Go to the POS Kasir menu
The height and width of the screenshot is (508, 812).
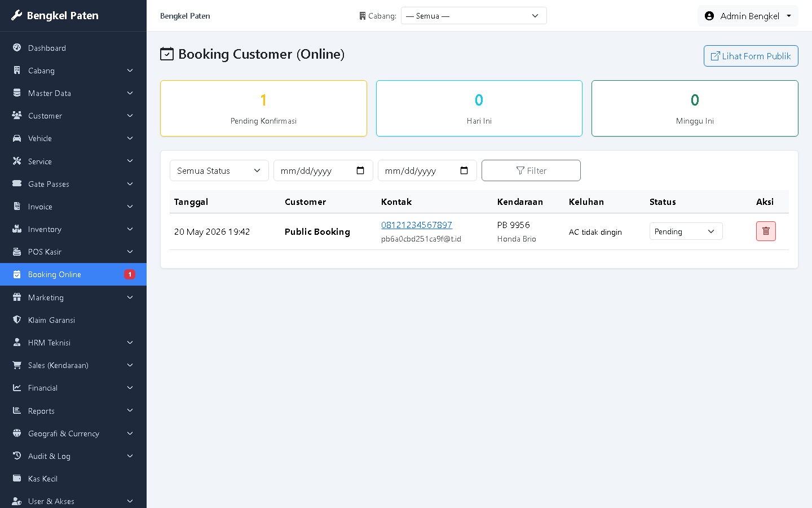point(73,252)
